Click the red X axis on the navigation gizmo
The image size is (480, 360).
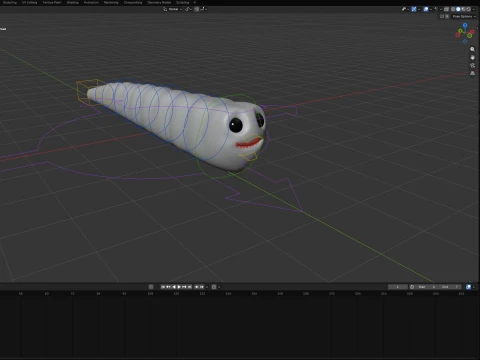(x=472, y=32)
